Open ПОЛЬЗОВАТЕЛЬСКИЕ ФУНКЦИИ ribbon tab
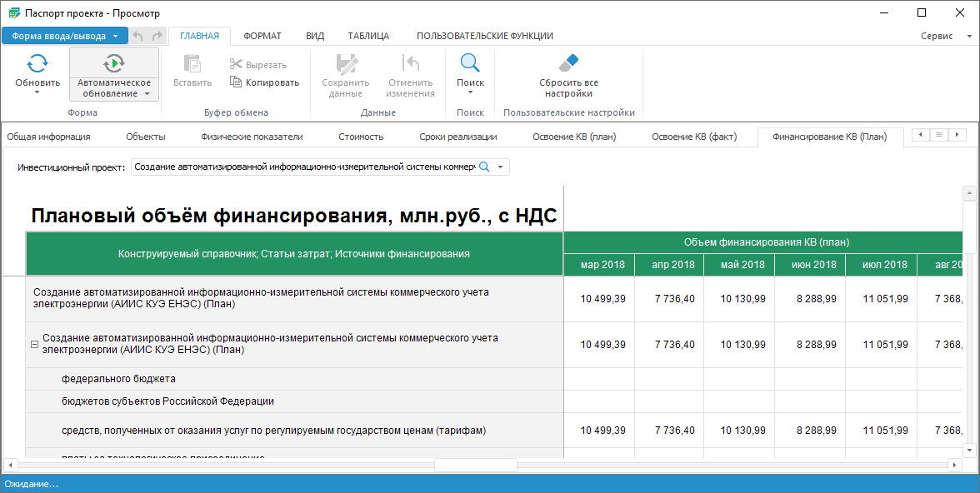This screenshot has width=980, height=493. tap(485, 36)
